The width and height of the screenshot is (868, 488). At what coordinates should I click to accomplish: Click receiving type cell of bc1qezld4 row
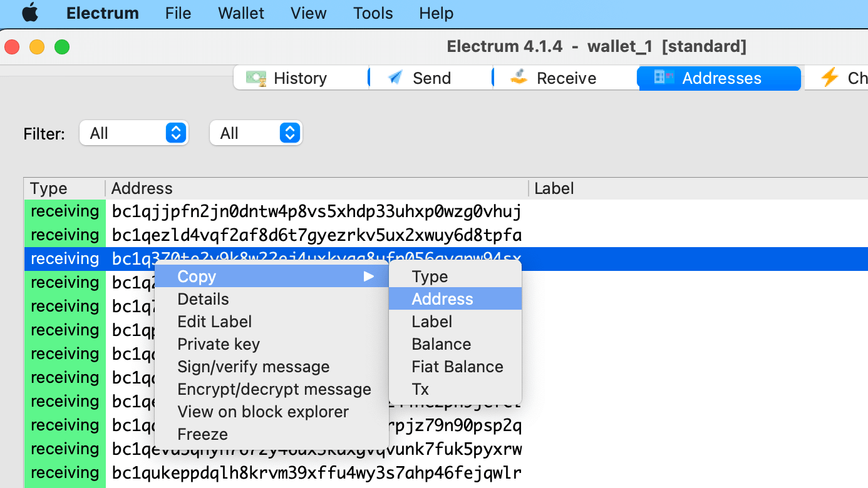tap(65, 235)
